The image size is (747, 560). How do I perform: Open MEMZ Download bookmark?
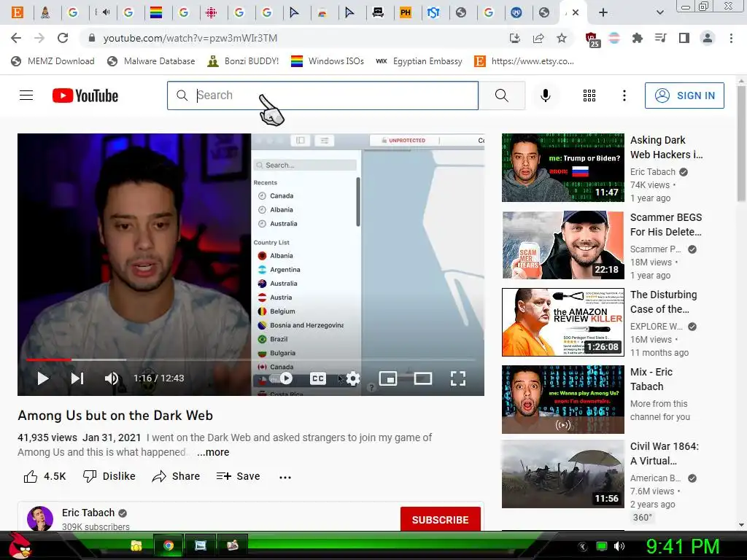click(x=53, y=61)
